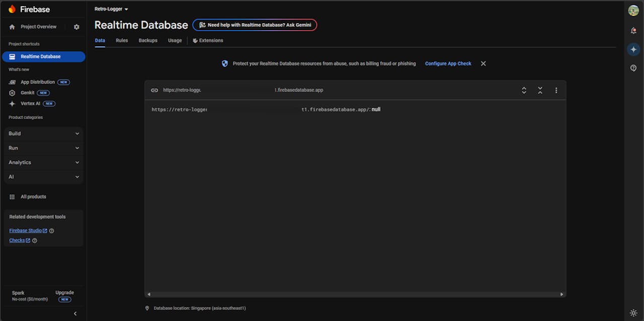Open database three-dot options menu

pos(556,90)
